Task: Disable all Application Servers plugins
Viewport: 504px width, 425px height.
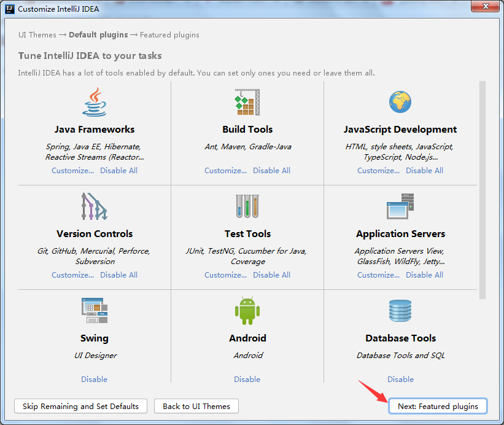Action: coord(425,275)
